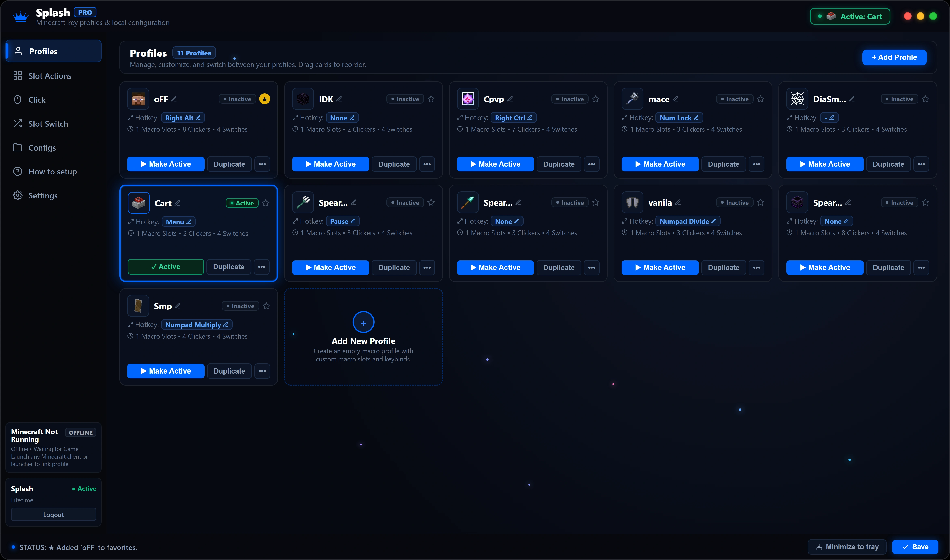This screenshot has width=950, height=560.
Task: Open three-dot menu on IDK card
Action: tap(427, 164)
